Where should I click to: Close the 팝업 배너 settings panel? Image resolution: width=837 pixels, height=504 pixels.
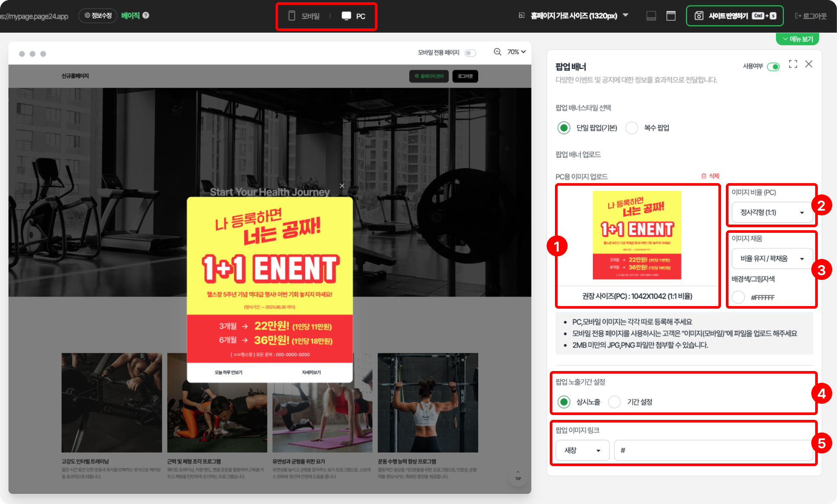[809, 64]
